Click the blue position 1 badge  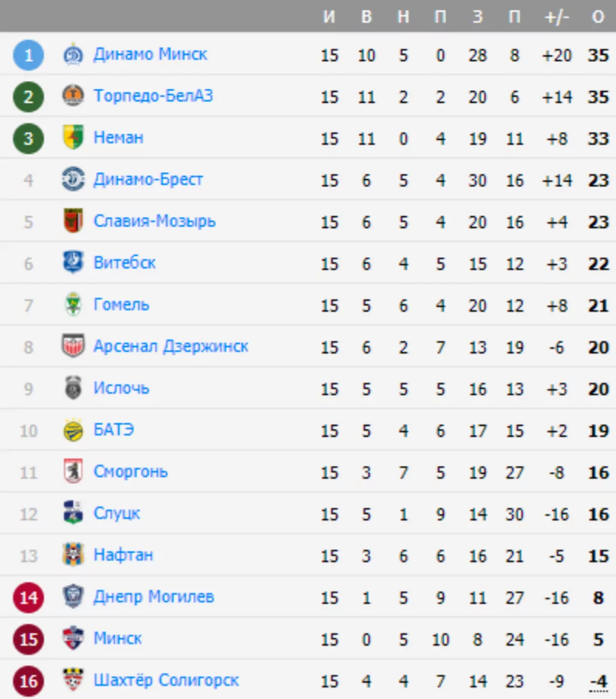pyautogui.click(x=28, y=56)
